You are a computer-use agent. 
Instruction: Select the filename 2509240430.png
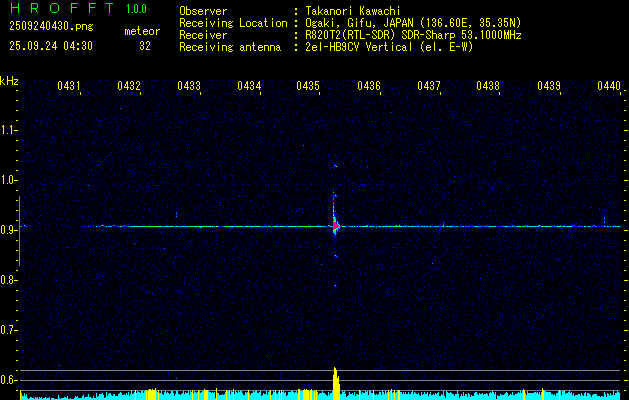click(51, 27)
